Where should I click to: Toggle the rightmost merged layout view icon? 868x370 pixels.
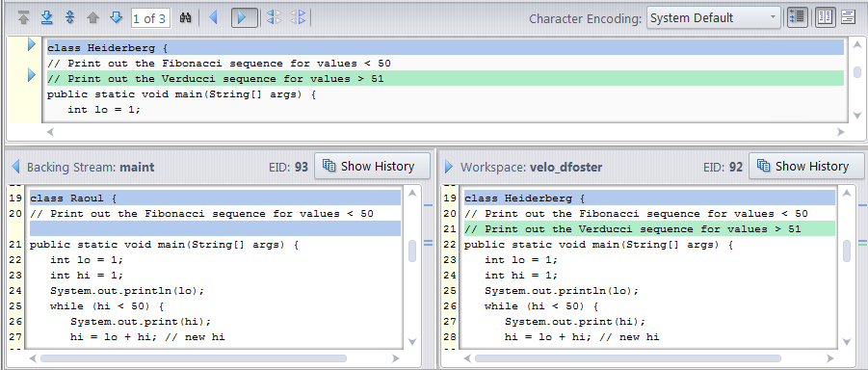(x=848, y=17)
